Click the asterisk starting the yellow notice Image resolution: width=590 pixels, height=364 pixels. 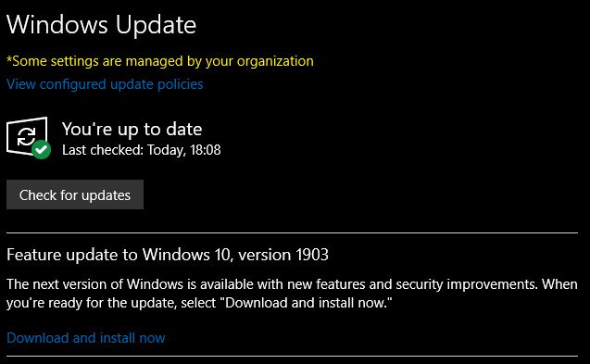pyautogui.click(x=9, y=59)
